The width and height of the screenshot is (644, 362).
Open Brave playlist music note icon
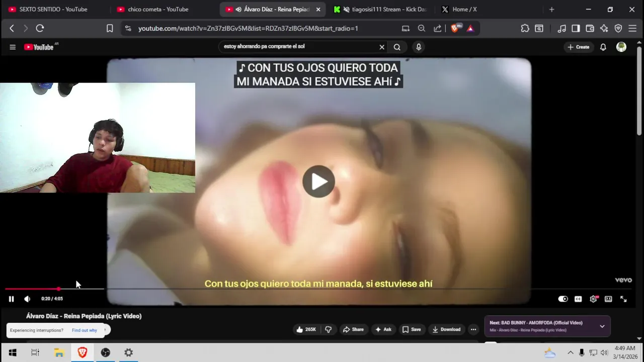(562, 29)
